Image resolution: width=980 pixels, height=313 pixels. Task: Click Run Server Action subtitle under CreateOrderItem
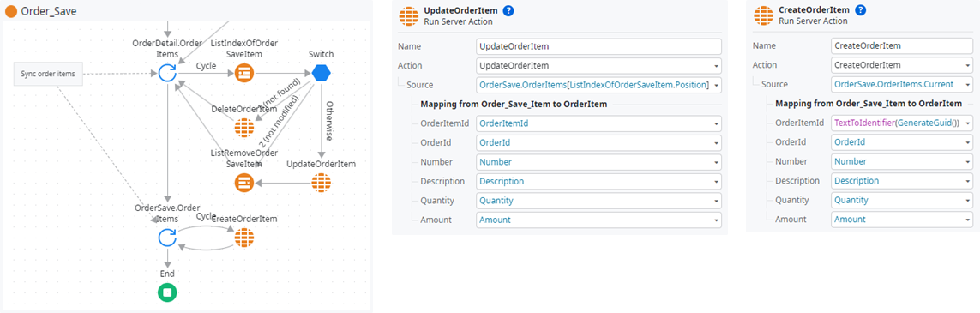[813, 21]
